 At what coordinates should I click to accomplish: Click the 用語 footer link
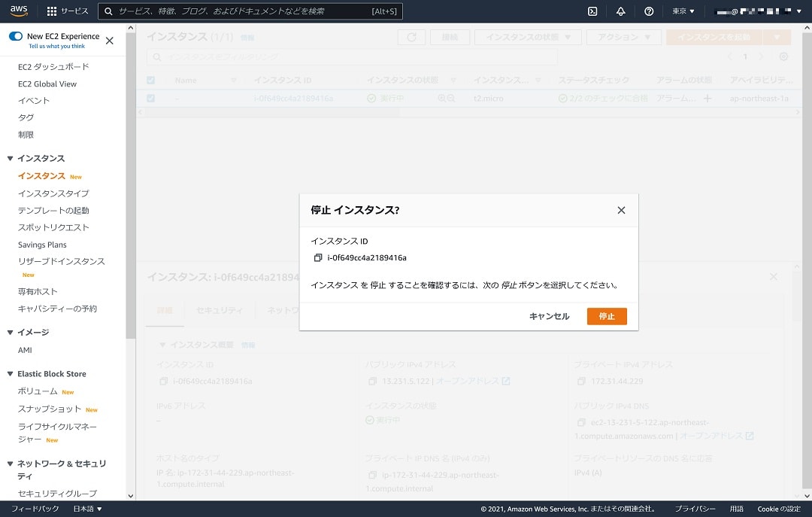(x=736, y=509)
